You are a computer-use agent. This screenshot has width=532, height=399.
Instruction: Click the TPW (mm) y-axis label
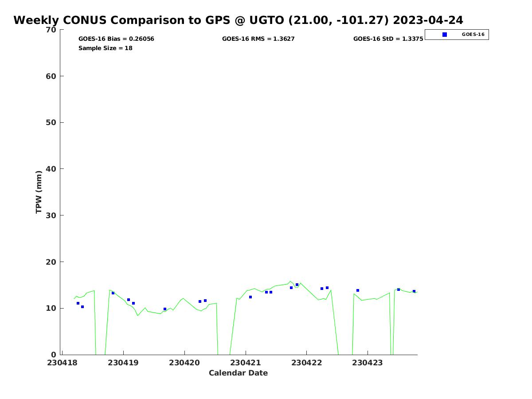point(39,192)
